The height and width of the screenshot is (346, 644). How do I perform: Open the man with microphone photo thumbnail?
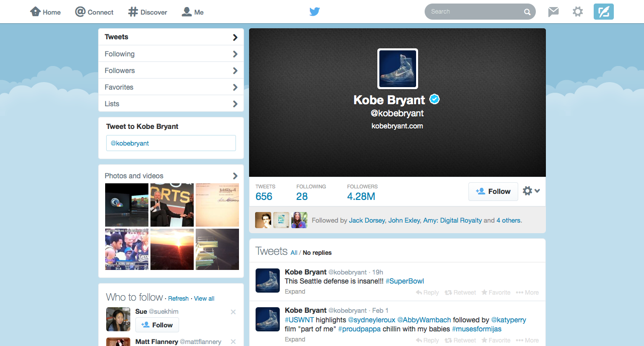172,205
